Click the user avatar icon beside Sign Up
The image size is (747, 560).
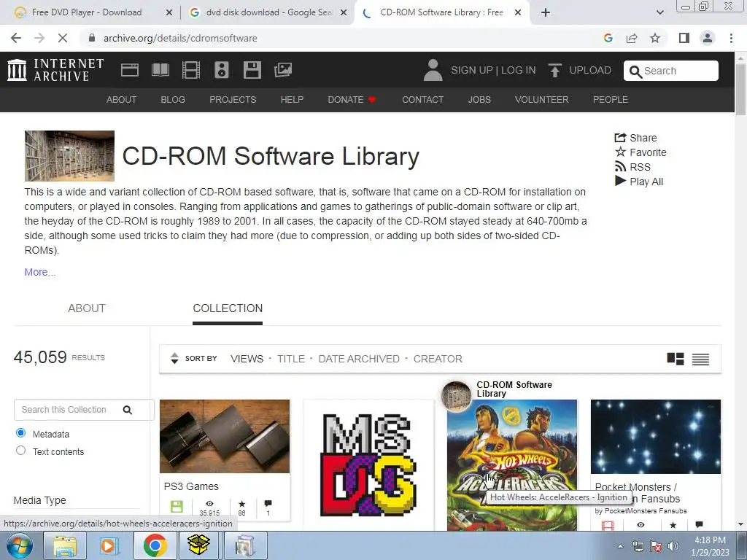click(x=433, y=70)
